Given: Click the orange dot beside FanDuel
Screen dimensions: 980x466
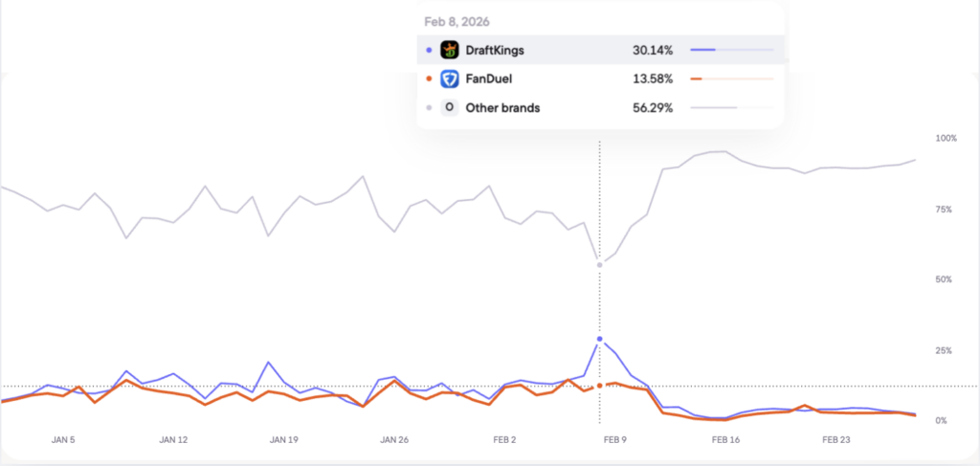Looking at the screenshot, I should click(428, 78).
